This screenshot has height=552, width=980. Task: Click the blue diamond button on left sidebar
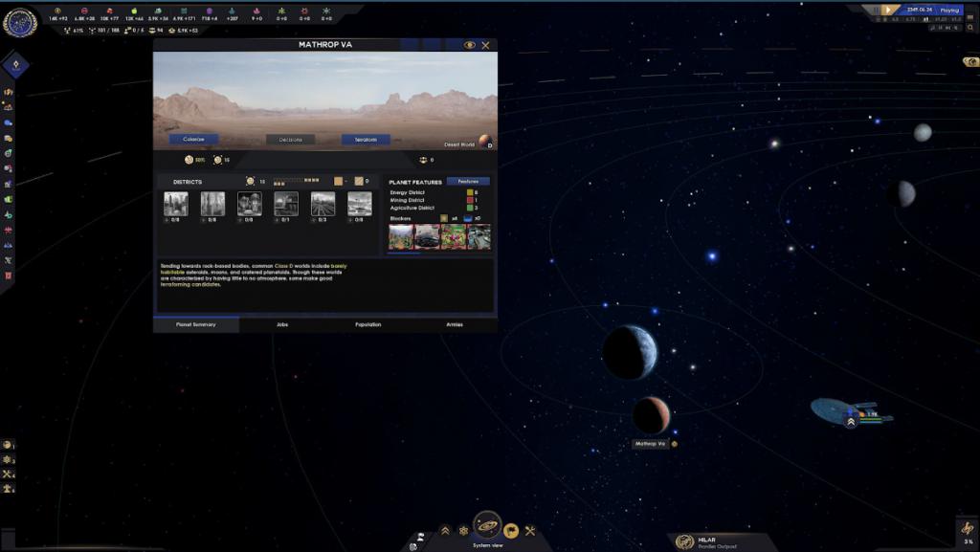[15, 64]
